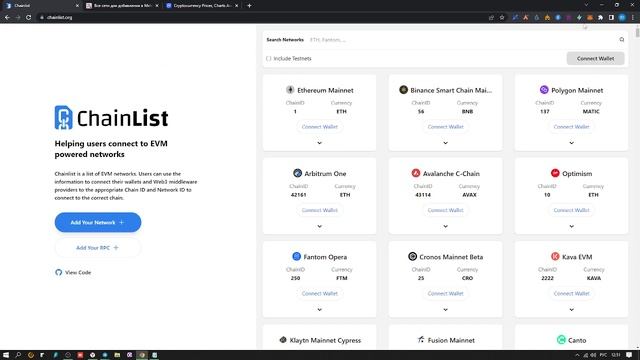Enable the Include Testnets checkbox
Viewport: 640px width, 360px height.
269,58
